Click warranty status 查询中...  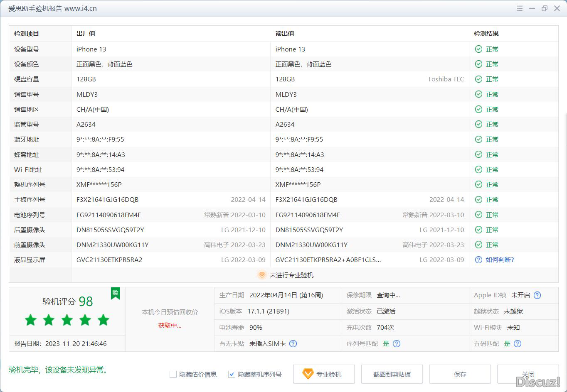tap(388, 295)
